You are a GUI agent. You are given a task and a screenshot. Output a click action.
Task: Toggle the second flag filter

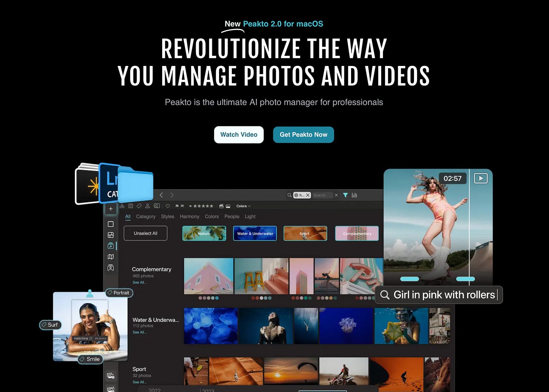click(182, 206)
